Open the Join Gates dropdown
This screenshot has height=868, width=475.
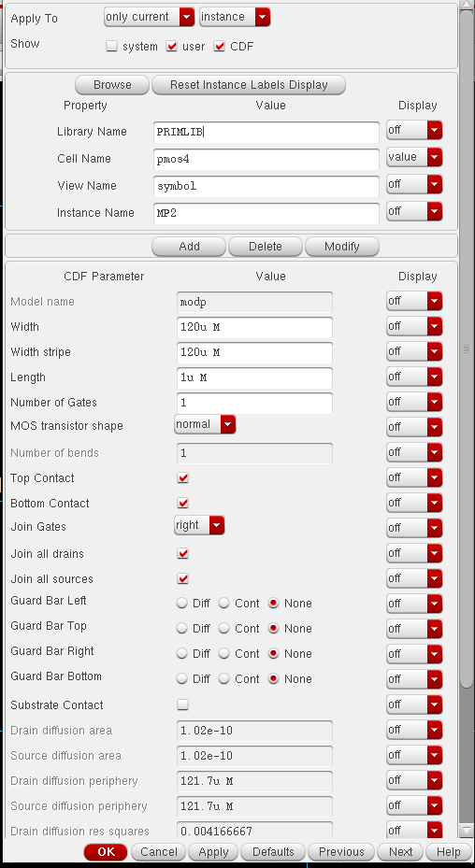click(x=199, y=525)
